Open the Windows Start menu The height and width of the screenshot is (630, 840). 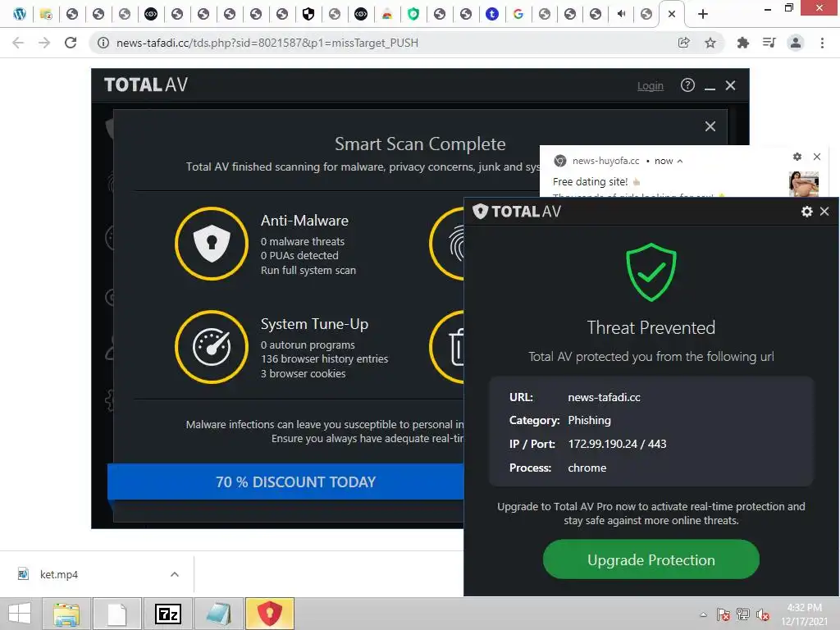point(20,614)
